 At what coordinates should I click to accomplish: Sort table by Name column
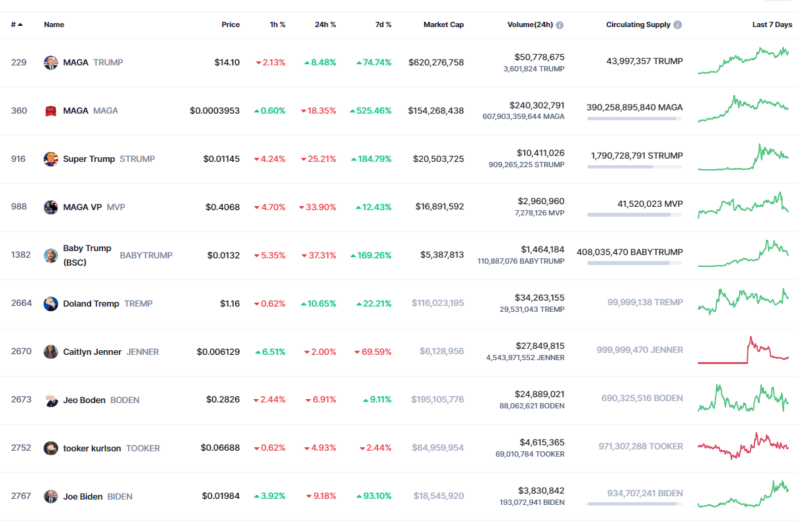[x=54, y=25]
